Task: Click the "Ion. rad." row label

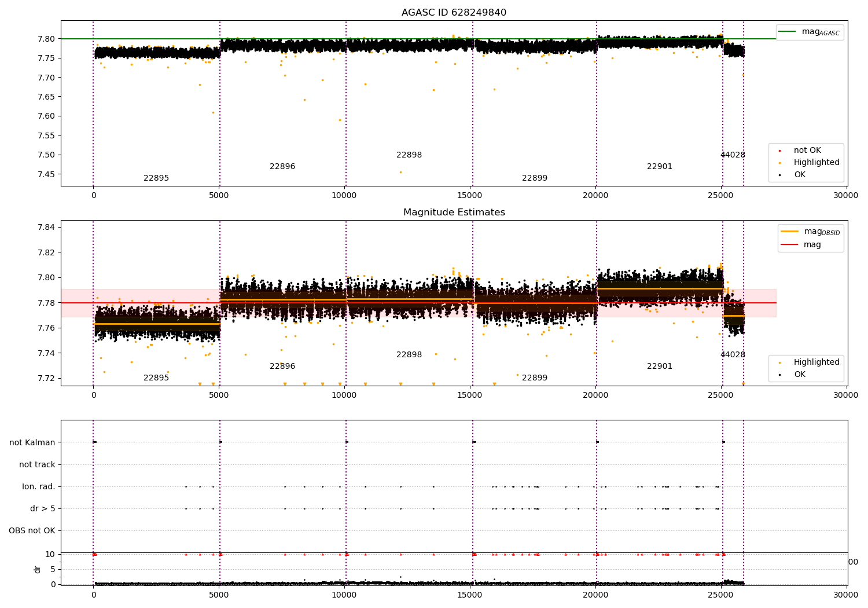Action: 39,487
